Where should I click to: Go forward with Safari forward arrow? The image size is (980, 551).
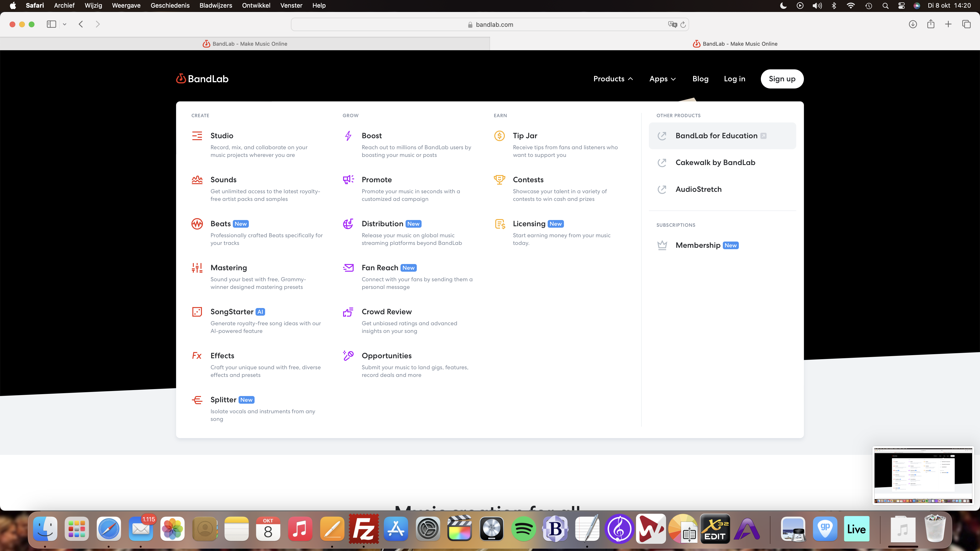(98, 24)
